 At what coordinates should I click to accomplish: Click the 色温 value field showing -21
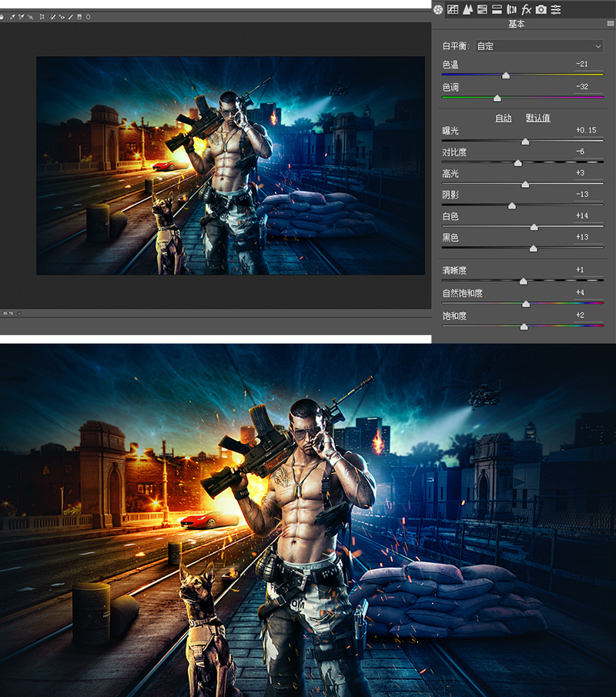[x=587, y=64]
